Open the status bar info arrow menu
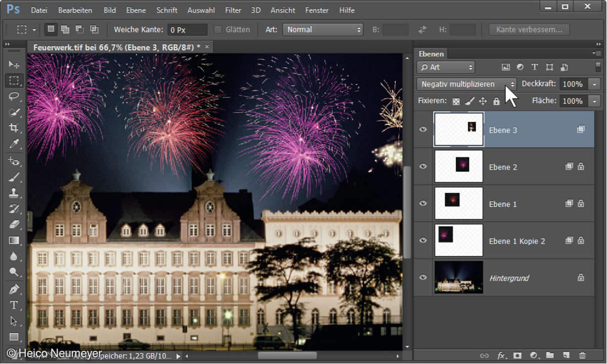Viewport: 607px width, 364px height. pos(178,356)
